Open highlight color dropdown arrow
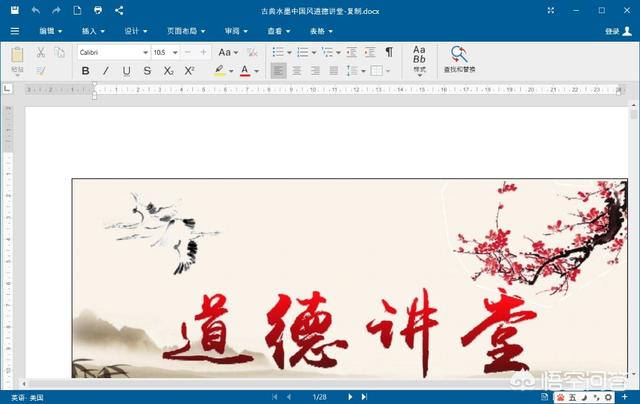640x404 pixels. (x=231, y=71)
